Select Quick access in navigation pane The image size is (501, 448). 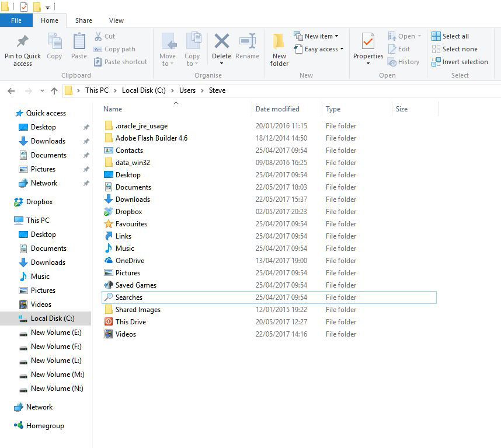pyautogui.click(x=46, y=113)
